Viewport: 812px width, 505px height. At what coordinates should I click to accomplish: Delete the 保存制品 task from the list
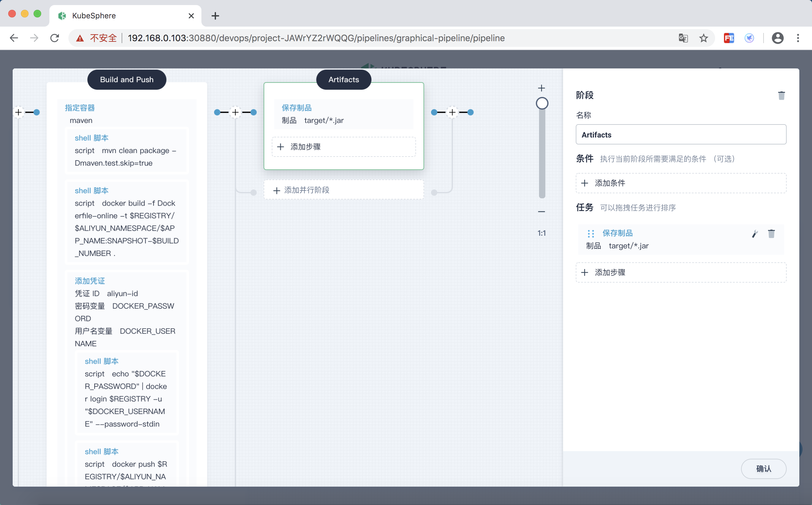pos(771,233)
